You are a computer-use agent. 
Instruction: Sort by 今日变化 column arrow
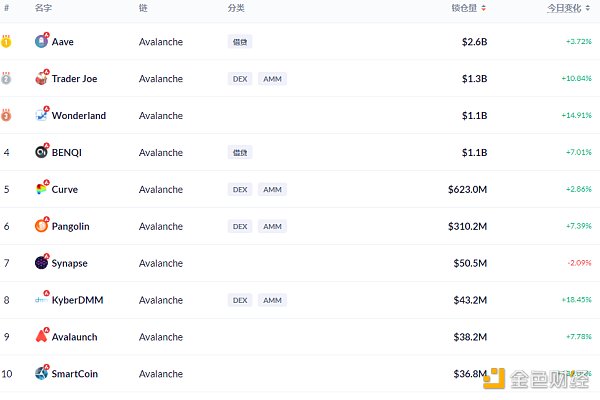596,8
